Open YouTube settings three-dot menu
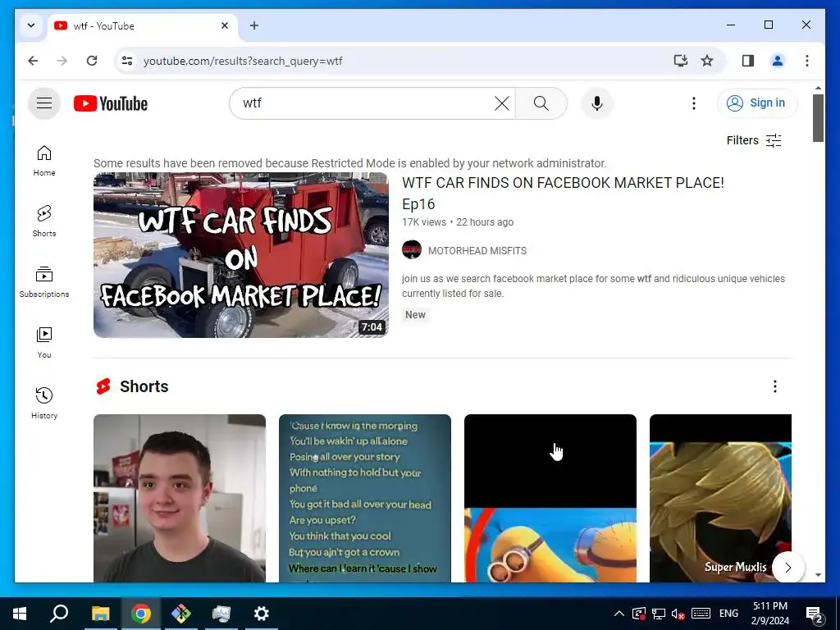 click(x=694, y=103)
